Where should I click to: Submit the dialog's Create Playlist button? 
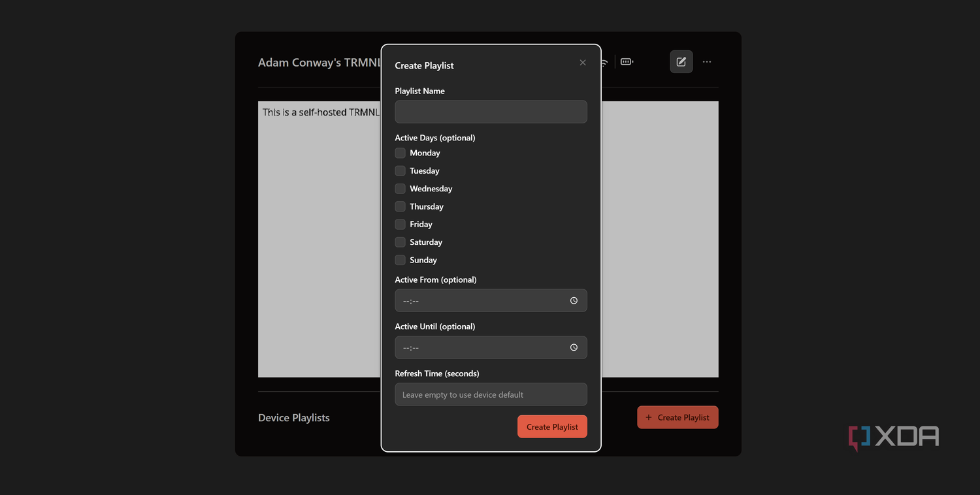[x=553, y=427]
